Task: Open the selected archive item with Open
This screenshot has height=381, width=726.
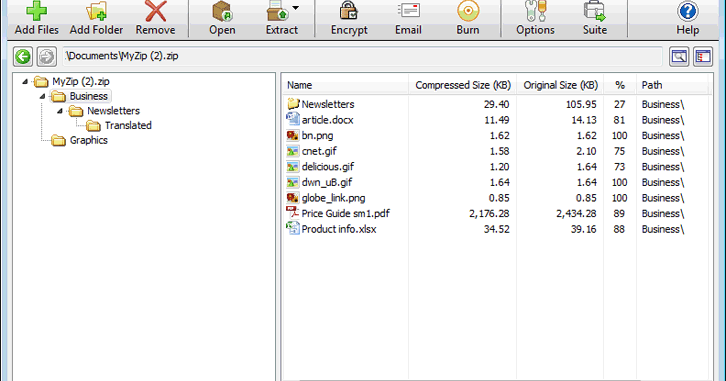Action: click(222, 19)
